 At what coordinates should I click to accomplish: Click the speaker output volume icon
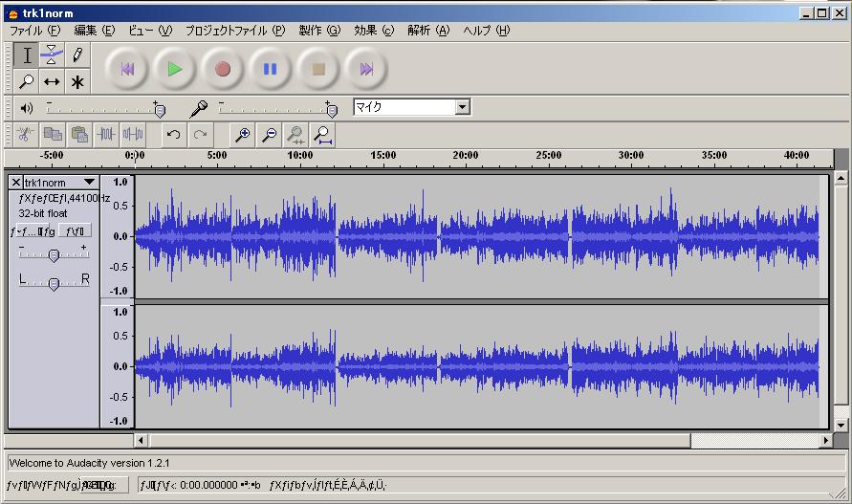coord(26,108)
